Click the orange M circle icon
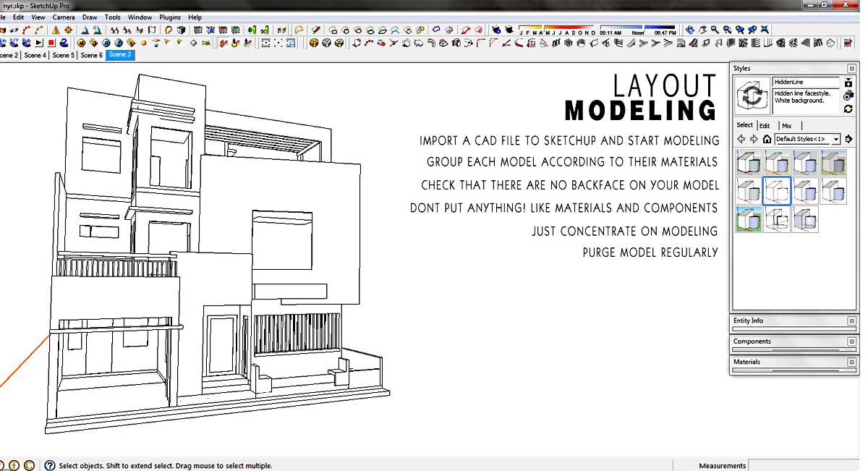This screenshot has height=471, width=868. [x=80, y=43]
